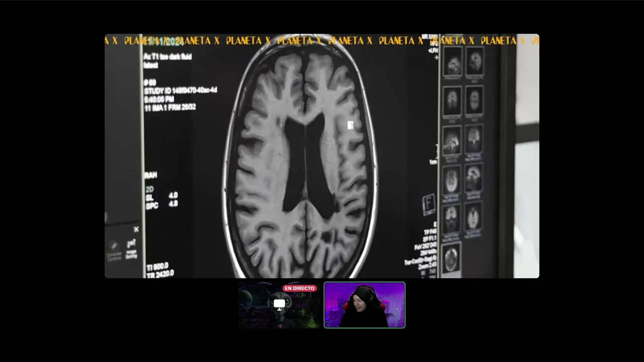Viewport: 644px width, 362px height.
Task: Click the '11 IMA 1 FRM 26/32' text
Action: (170, 108)
